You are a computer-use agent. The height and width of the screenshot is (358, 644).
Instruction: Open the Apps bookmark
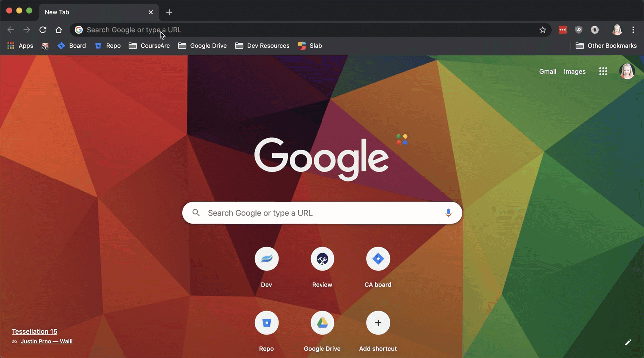tap(20, 46)
